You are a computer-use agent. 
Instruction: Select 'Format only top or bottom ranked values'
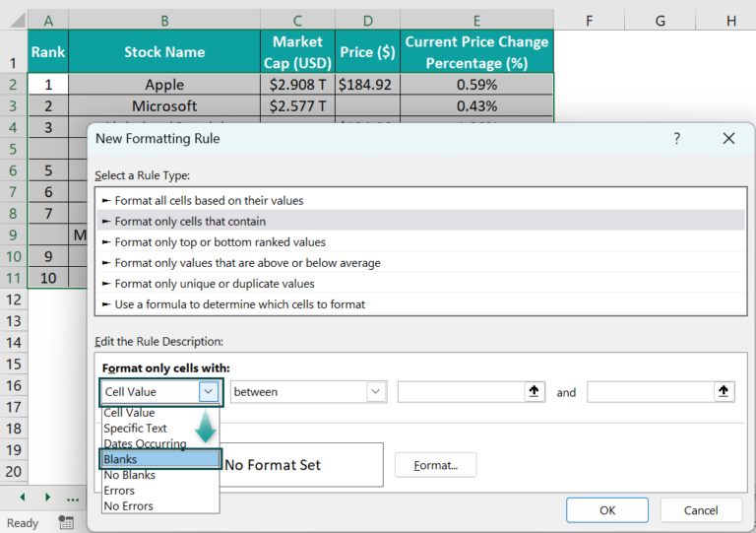420,241
